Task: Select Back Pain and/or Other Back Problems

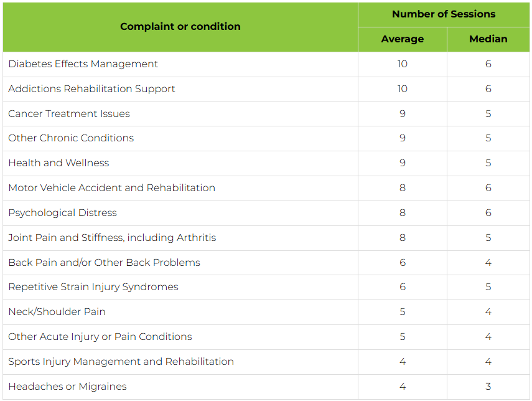Action: (x=104, y=263)
